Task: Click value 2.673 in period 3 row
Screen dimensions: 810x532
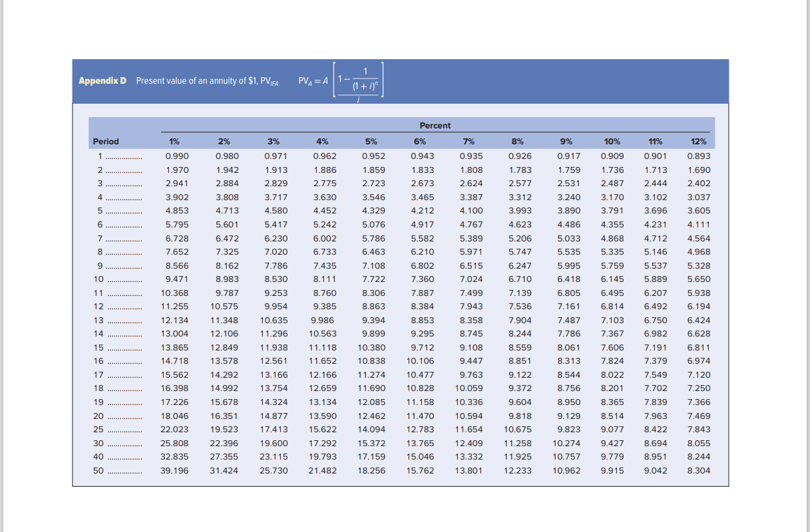Action: 423,184
